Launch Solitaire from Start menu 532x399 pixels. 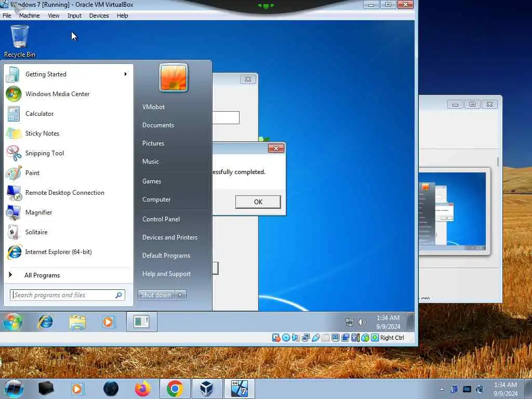coord(68,232)
